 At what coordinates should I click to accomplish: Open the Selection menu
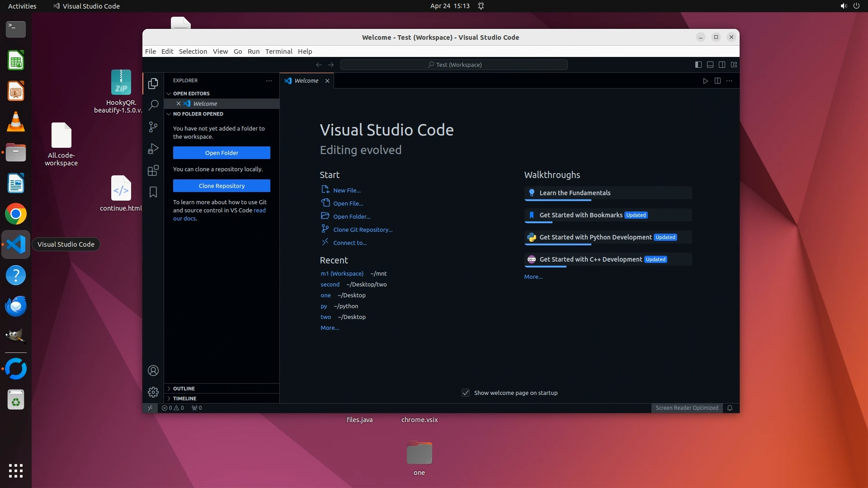point(193,52)
